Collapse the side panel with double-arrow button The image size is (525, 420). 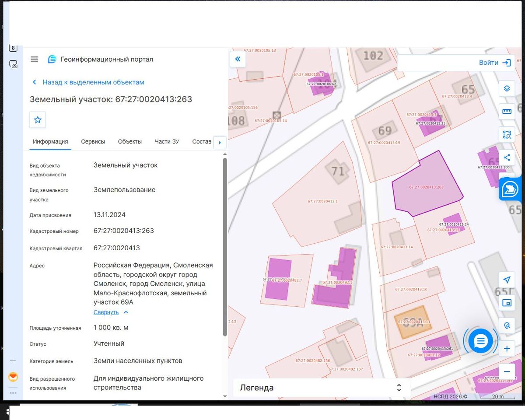tap(238, 59)
